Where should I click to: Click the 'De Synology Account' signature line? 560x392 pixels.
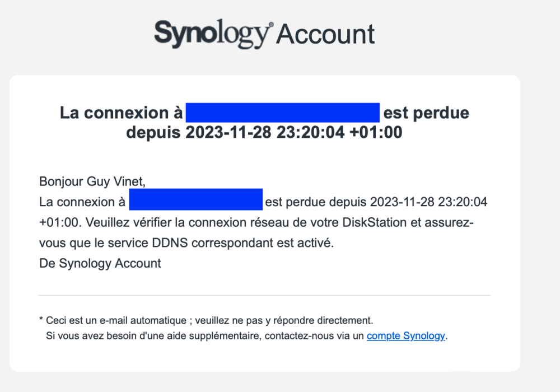tap(100, 263)
